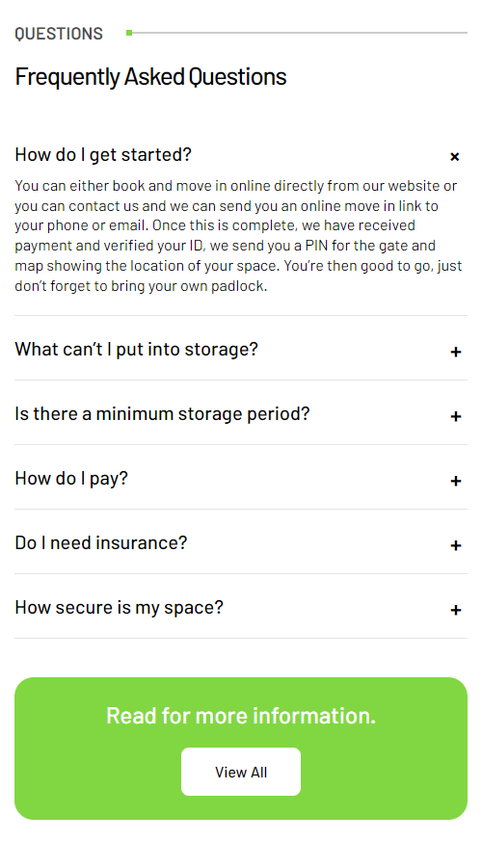The height and width of the screenshot is (868, 482).
Task: Click the plus icon beside Do I need insurance
Action: pos(455,546)
